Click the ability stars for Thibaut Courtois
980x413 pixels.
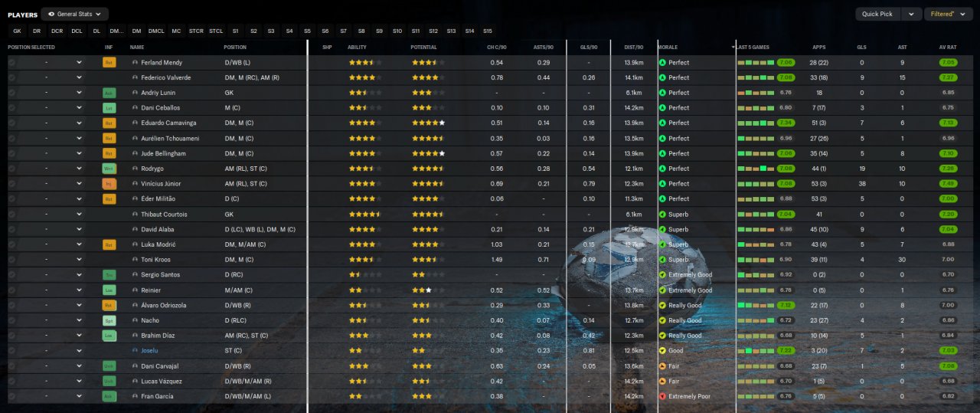coord(365,215)
